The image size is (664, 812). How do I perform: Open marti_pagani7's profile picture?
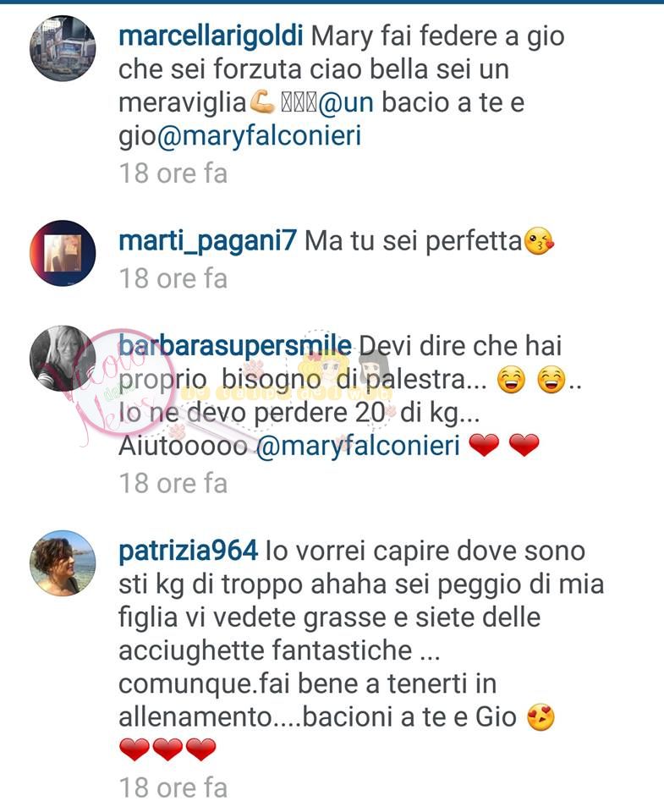(x=63, y=253)
